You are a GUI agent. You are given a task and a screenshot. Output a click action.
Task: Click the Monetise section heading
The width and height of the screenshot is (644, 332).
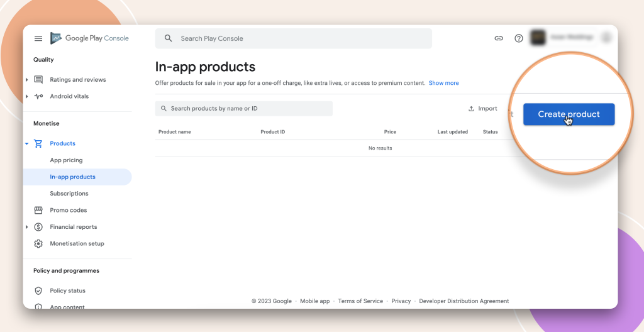47,123
